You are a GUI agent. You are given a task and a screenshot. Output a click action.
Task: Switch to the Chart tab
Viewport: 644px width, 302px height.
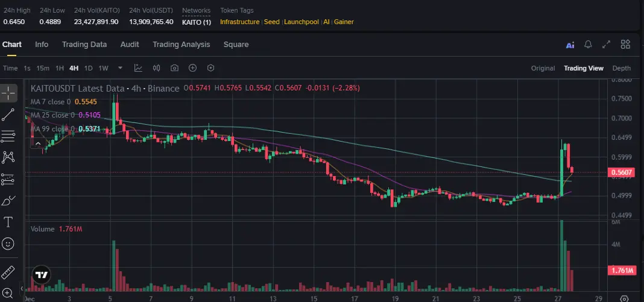click(x=12, y=45)
